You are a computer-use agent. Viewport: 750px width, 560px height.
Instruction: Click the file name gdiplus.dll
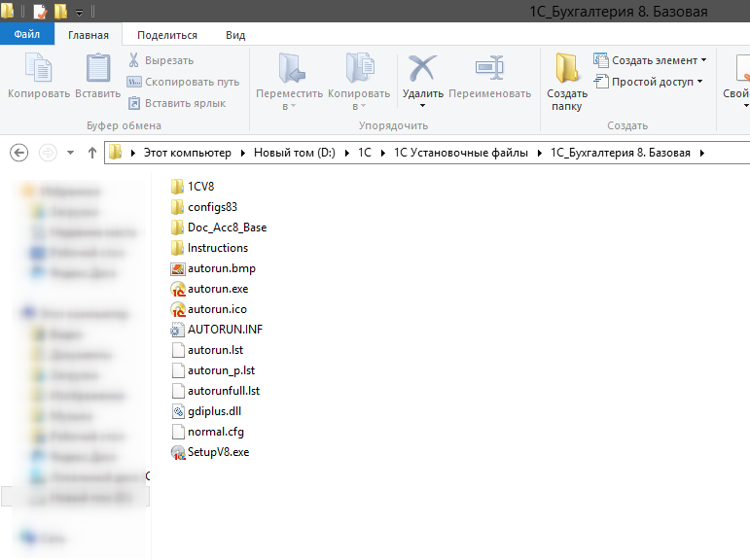[214, 411]
